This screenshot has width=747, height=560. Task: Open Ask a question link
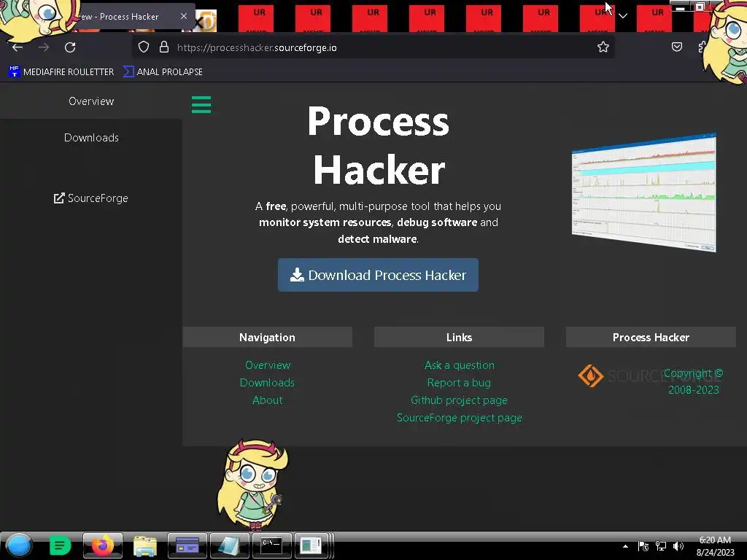pyautogui.click(x=460, y=365)
